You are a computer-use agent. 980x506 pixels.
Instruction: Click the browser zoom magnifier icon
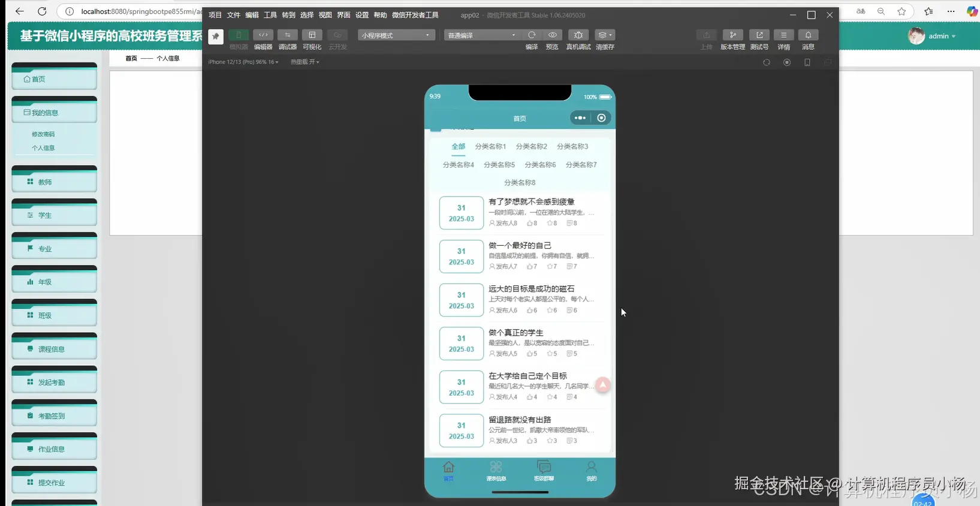pos(881,11)
